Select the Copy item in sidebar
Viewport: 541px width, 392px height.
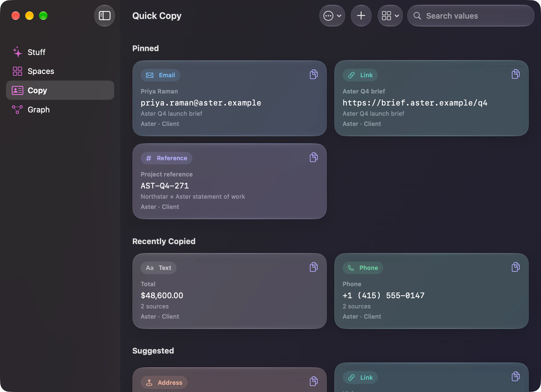click(x=60, y=90)
